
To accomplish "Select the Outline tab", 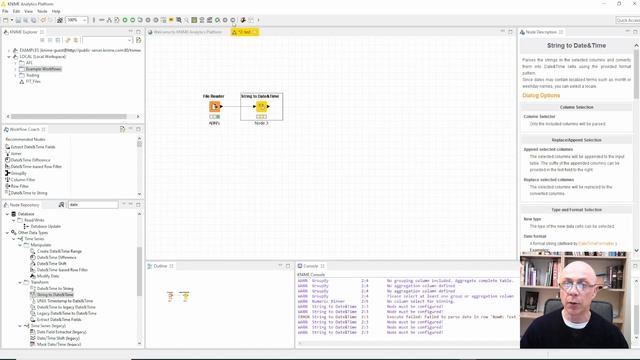I will (x=160, y=266).
